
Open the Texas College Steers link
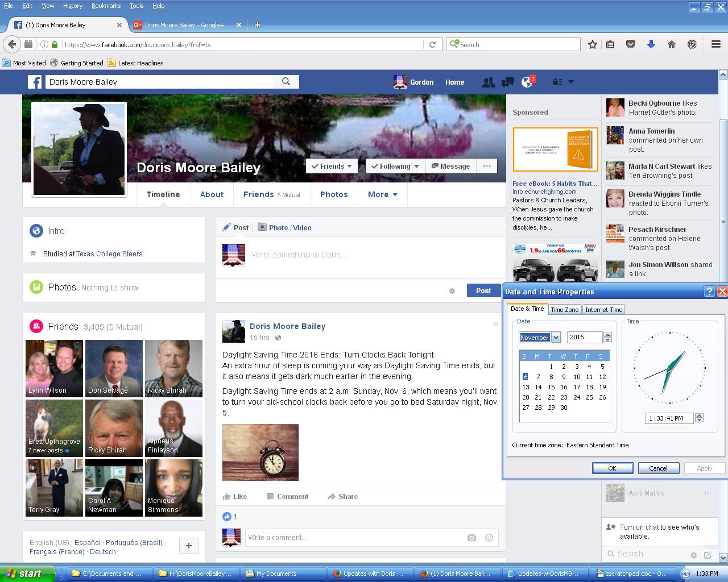pos(109,254)
